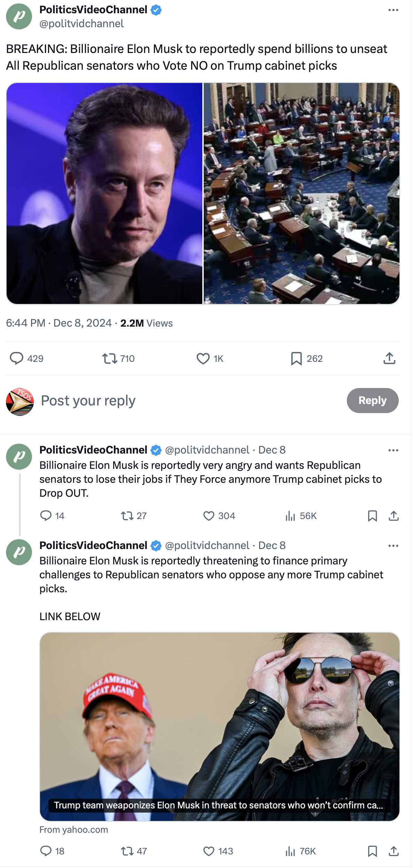Image resolution: width=413 pixels, height=868 pixels.
Task: Reply to post with 18 comments
Action: coord(46,851)
